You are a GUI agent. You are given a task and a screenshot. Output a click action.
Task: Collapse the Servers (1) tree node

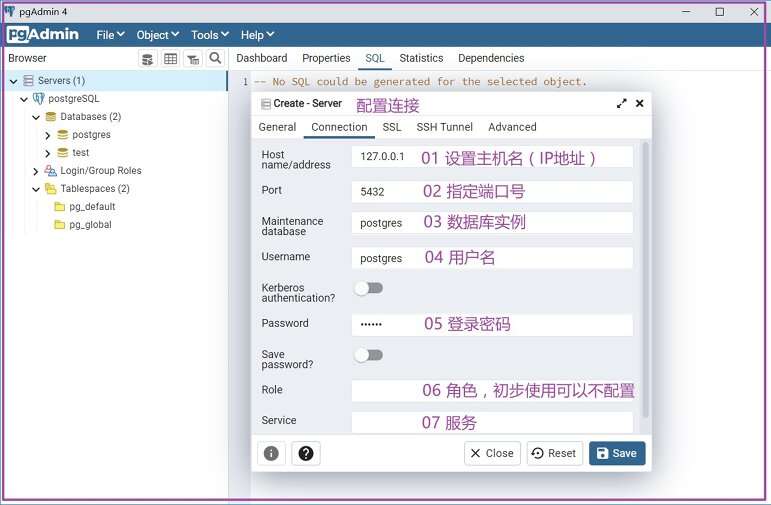pos(14,81)
